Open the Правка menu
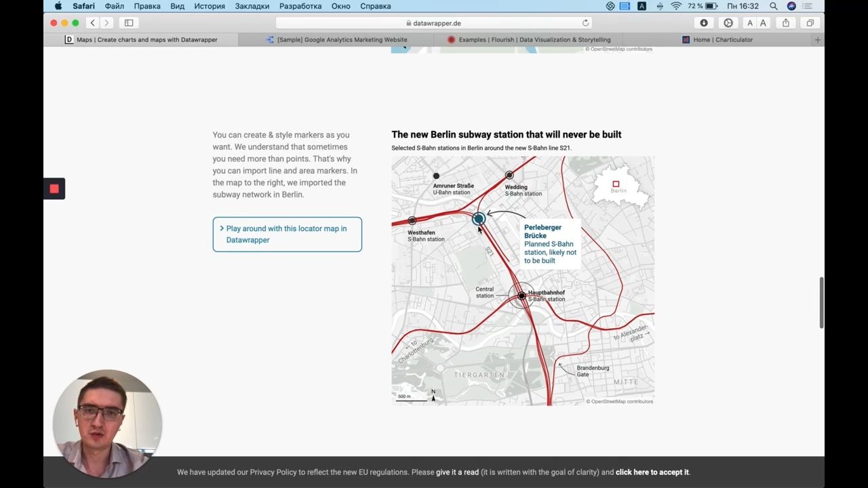868x488 pixels. 147,6
